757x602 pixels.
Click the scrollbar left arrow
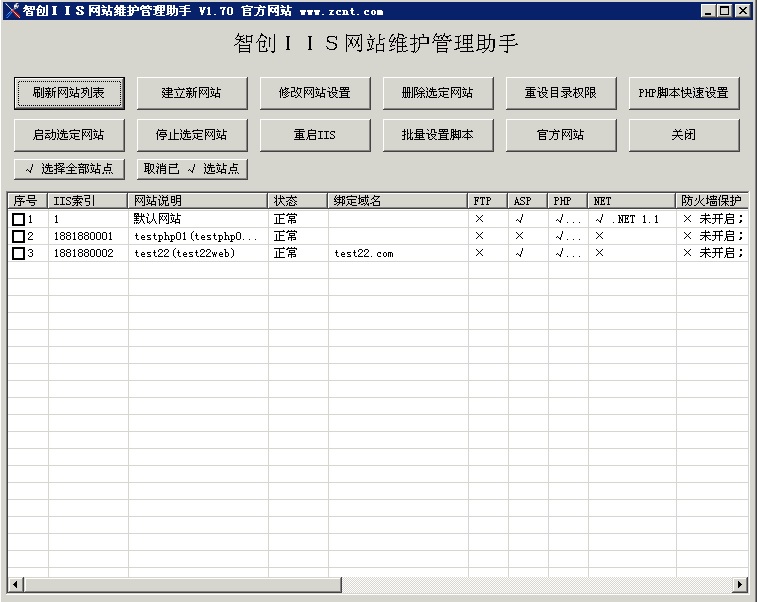pos(15,585)
